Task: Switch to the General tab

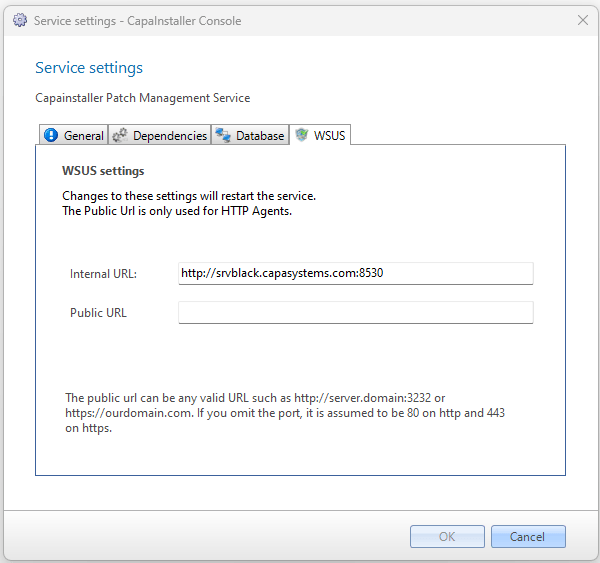Action: pos(74,135)
